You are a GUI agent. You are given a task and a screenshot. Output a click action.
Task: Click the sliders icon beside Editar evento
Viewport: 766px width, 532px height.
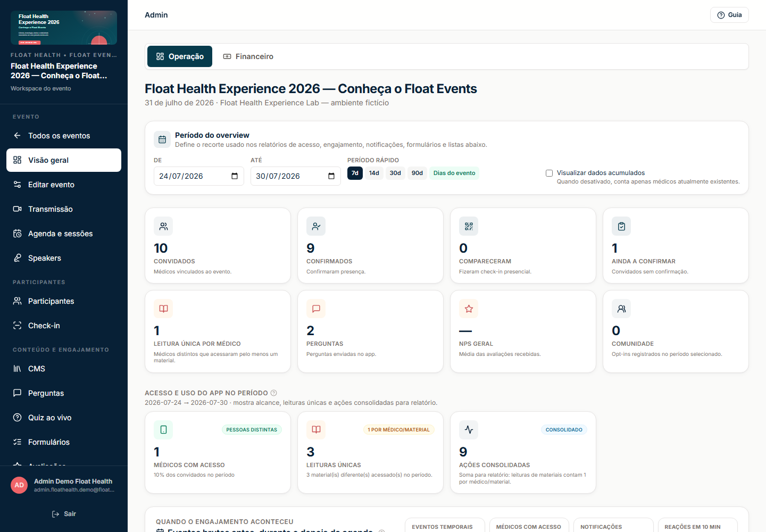click(x=18, y=185)
